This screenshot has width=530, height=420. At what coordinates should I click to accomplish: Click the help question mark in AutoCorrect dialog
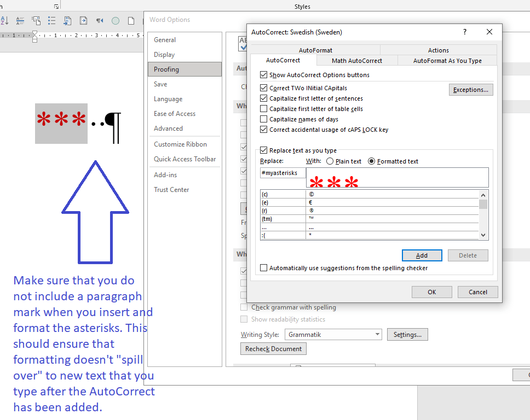click(x=465, y=32)
